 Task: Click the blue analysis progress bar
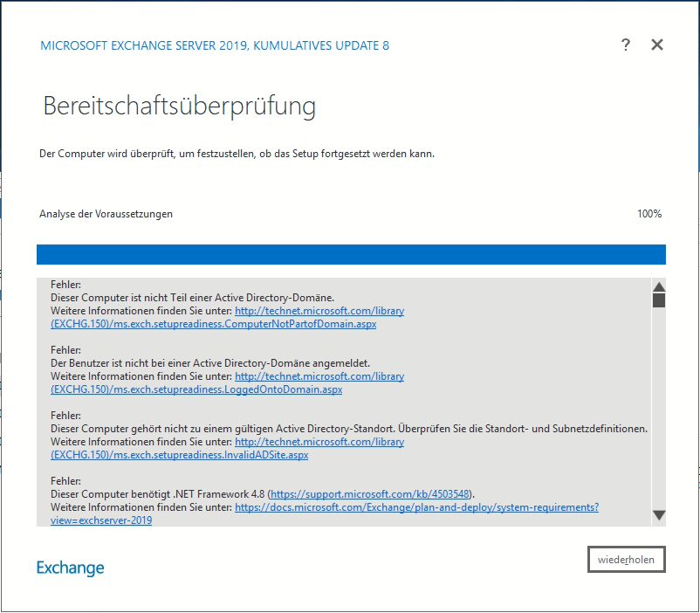tap(351, 254)
